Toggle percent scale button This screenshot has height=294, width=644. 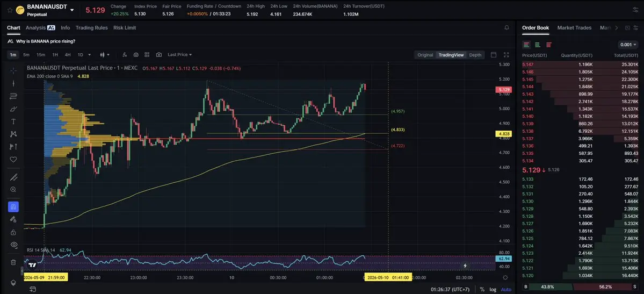(x=482, y=290)
